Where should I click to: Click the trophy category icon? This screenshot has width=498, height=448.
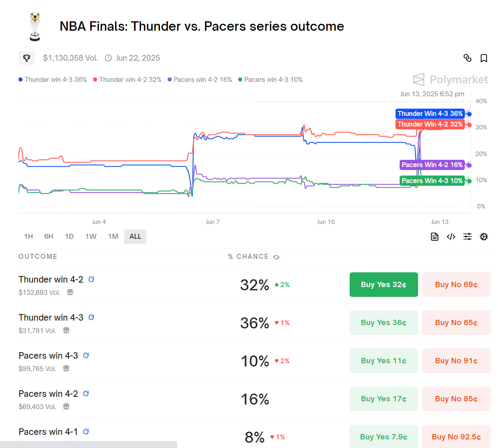tap(27, 58)
